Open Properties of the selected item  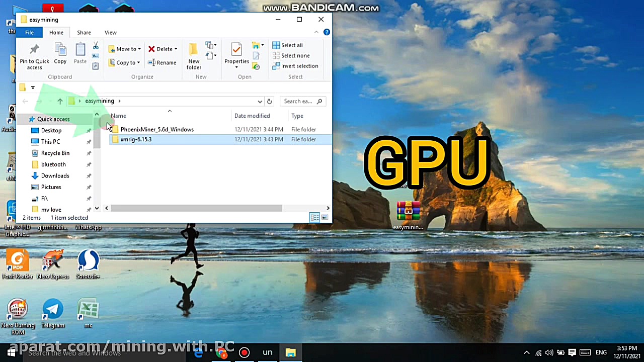[x=236, y=54]
